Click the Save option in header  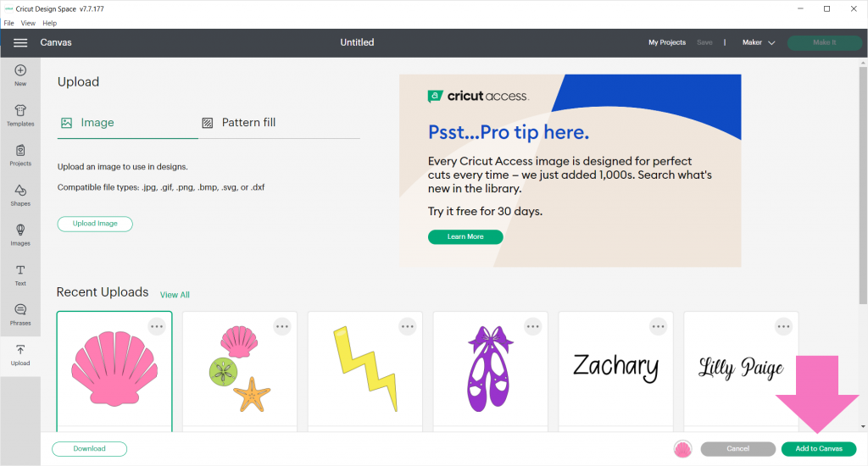click(x=704, y=42)
